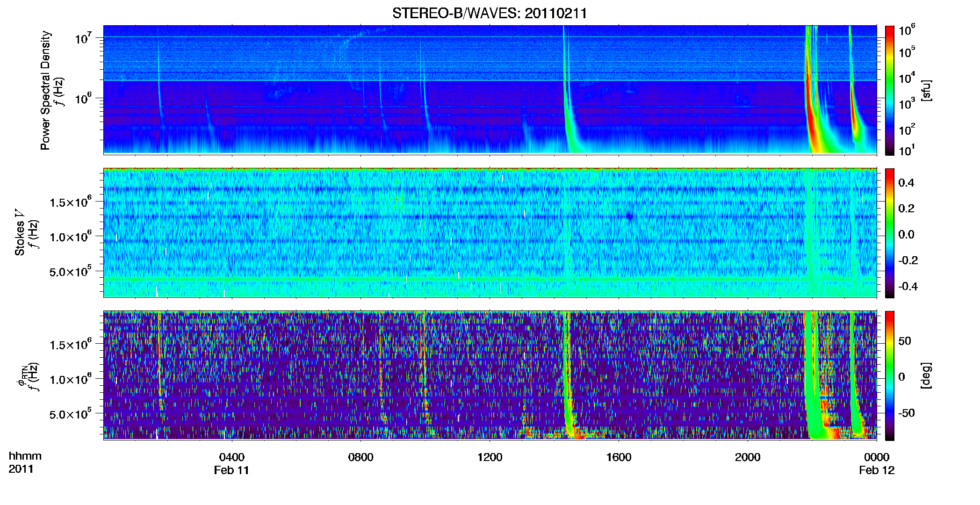This screenshot has height=505, width=980.
Task: Click the 1600 time tick label
Action: [619, 457]
